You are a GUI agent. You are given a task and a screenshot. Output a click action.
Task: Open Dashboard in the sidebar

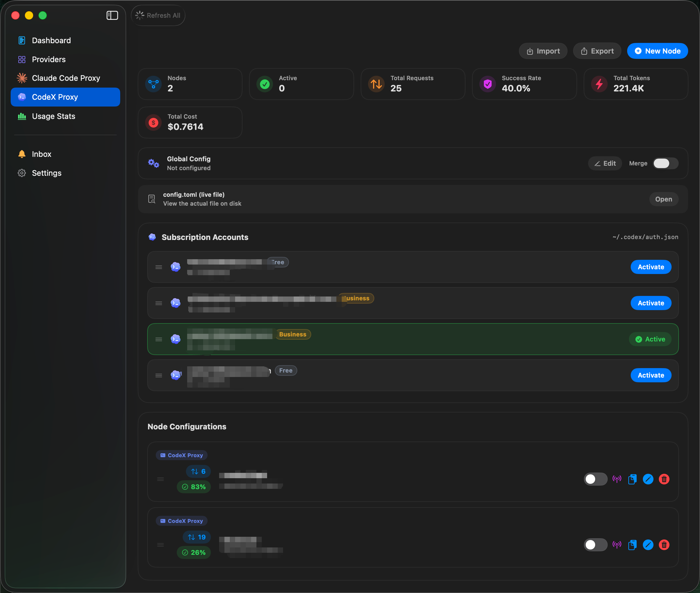tap(65, 40)
